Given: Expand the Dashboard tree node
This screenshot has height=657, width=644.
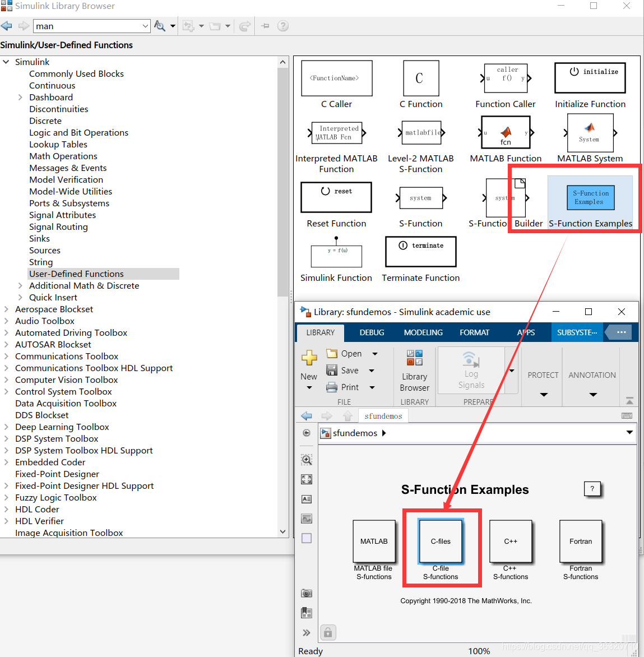Looking at the screenshot, I should point(20,97).
